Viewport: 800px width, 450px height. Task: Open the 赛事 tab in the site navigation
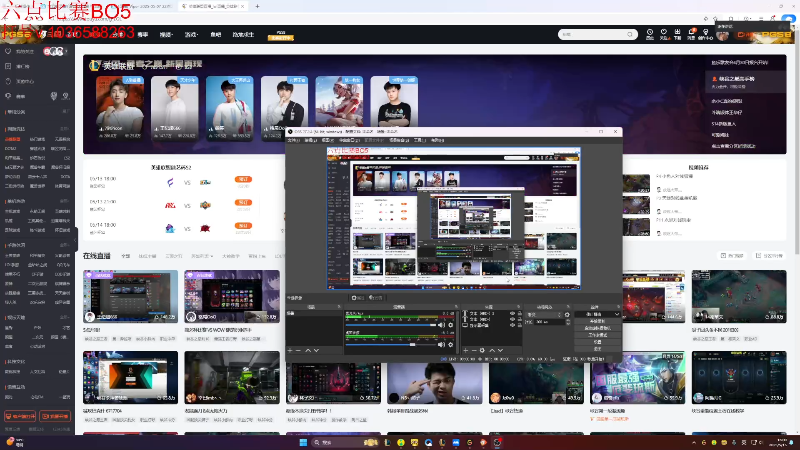[143, 35]
